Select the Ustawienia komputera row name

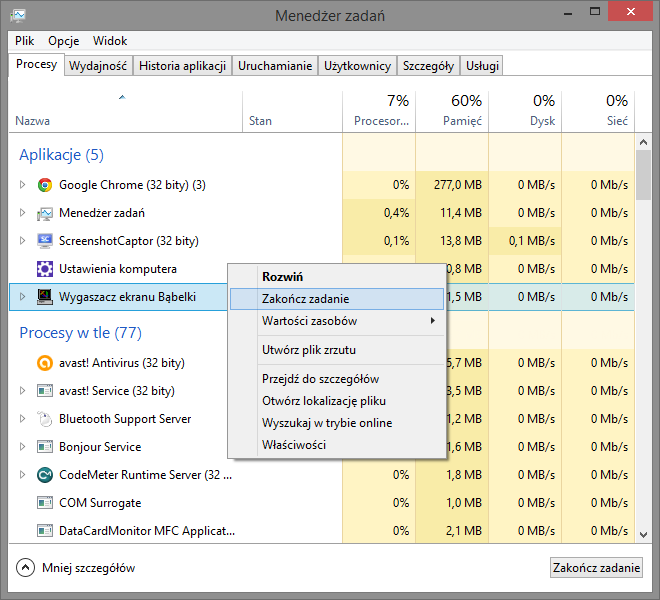(118, 269)
